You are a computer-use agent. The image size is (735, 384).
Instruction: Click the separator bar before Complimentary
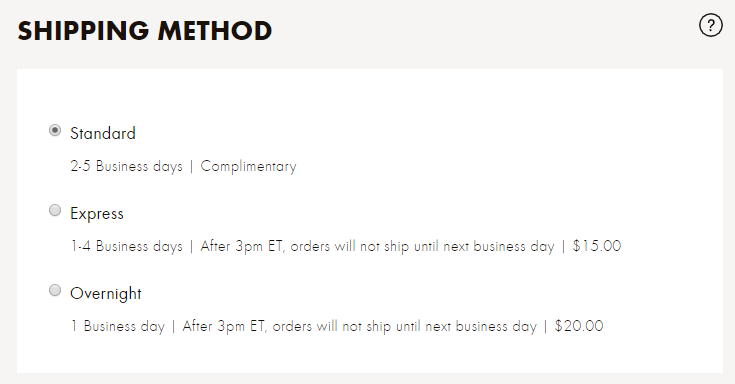[191, 167]
